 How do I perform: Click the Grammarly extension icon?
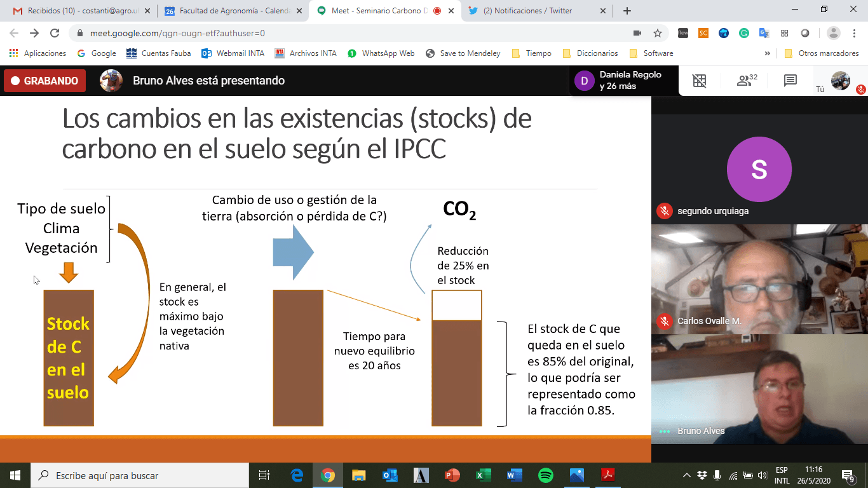[744, 33]
